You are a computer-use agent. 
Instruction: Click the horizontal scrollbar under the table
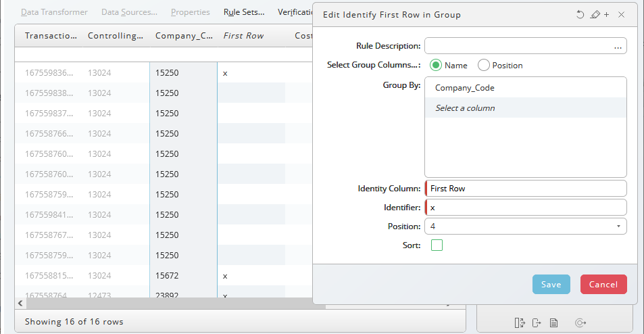coord(176,303)
